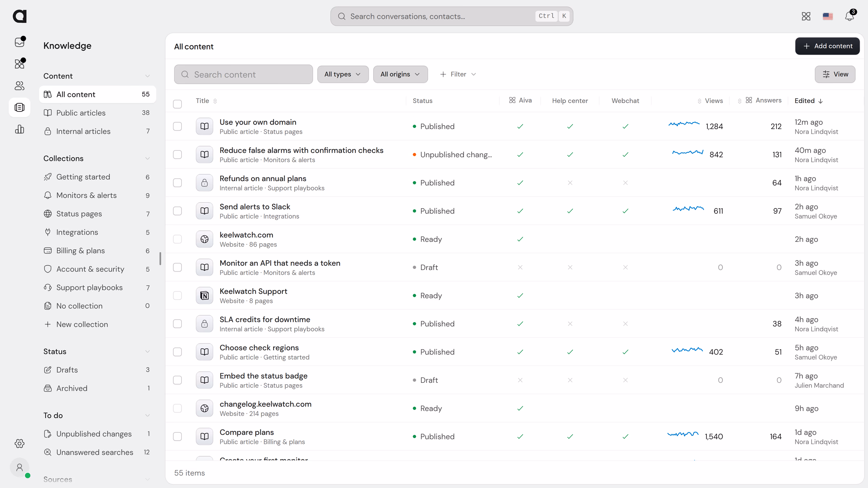Screen dimensions: 868x488
Task: Open the notifications bell
Action: point(850,16)
